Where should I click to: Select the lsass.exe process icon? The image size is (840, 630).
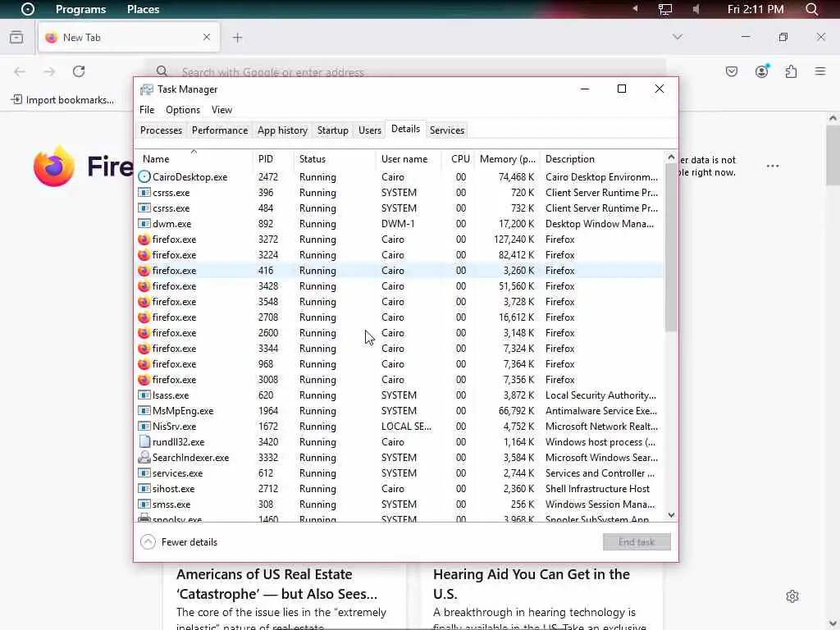144,395
